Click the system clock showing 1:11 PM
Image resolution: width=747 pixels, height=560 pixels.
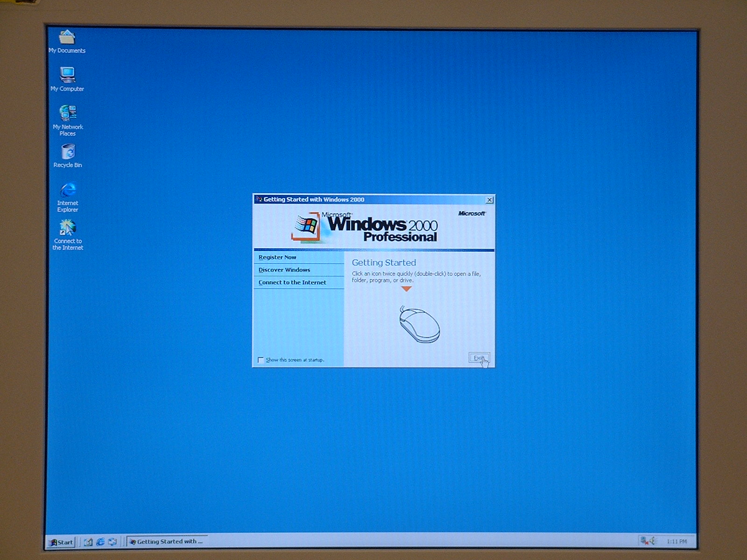677,541
